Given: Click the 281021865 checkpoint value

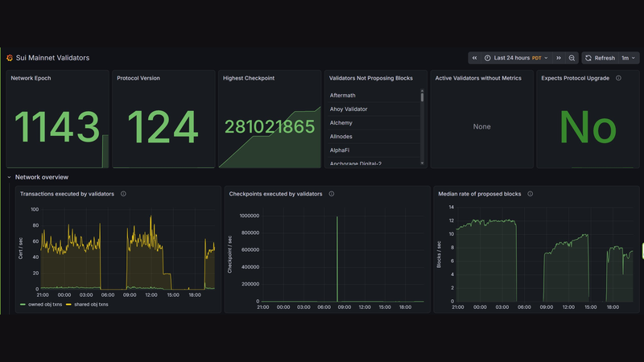Looking at the screenshot, I should point(270,127).
